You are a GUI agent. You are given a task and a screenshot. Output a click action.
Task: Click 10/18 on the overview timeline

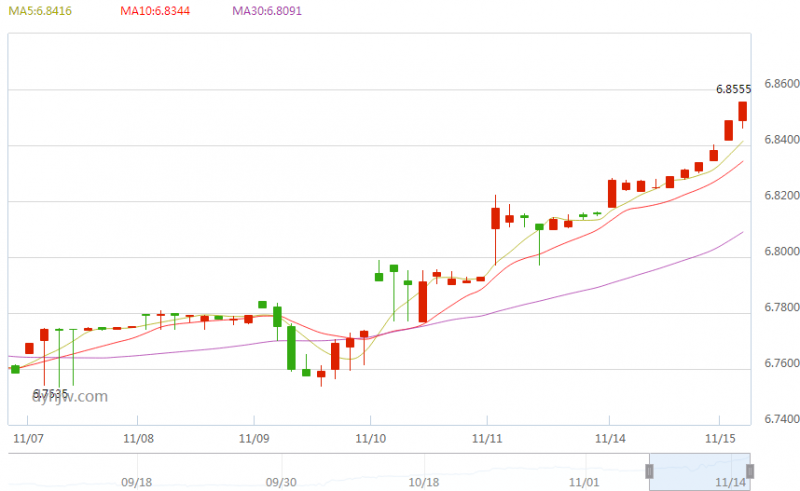(426, 482)
